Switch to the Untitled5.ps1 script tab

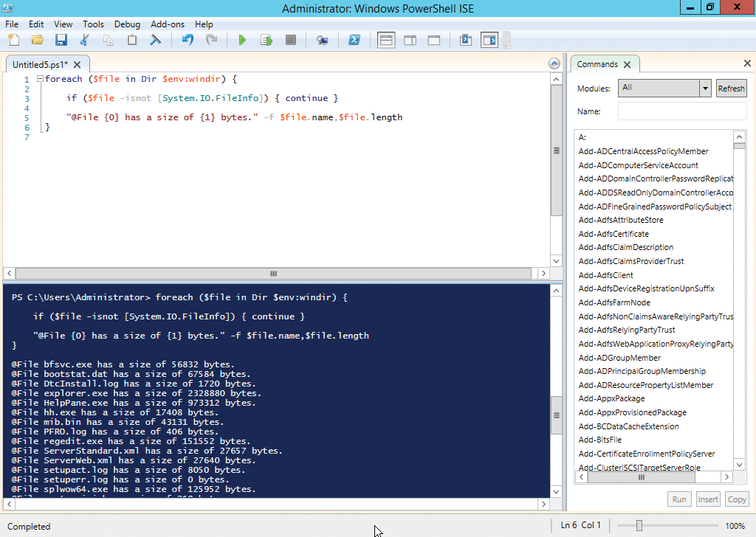tap(40, 64)
